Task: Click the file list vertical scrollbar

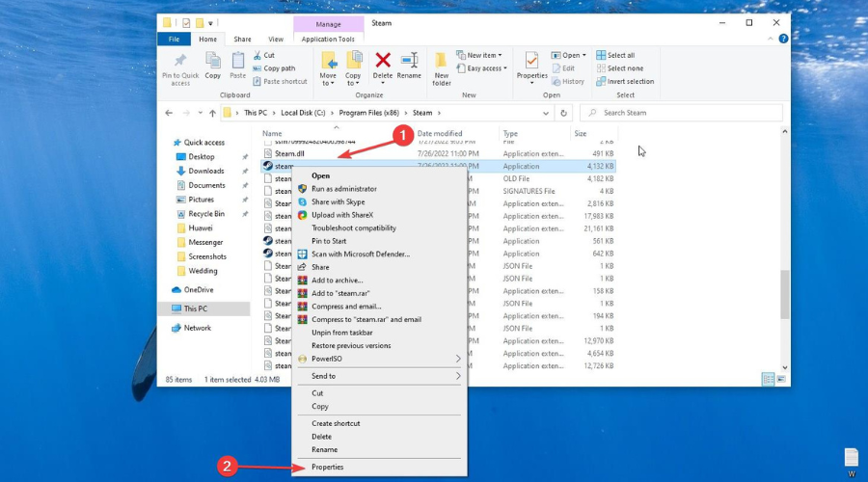Action: click(x=784, y=294)
